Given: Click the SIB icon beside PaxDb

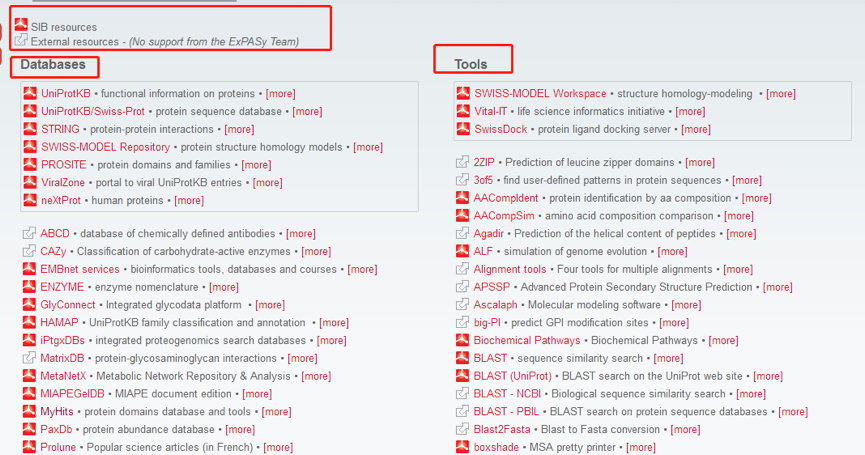Looking at the screenshot, I should [x=29, y=429].
